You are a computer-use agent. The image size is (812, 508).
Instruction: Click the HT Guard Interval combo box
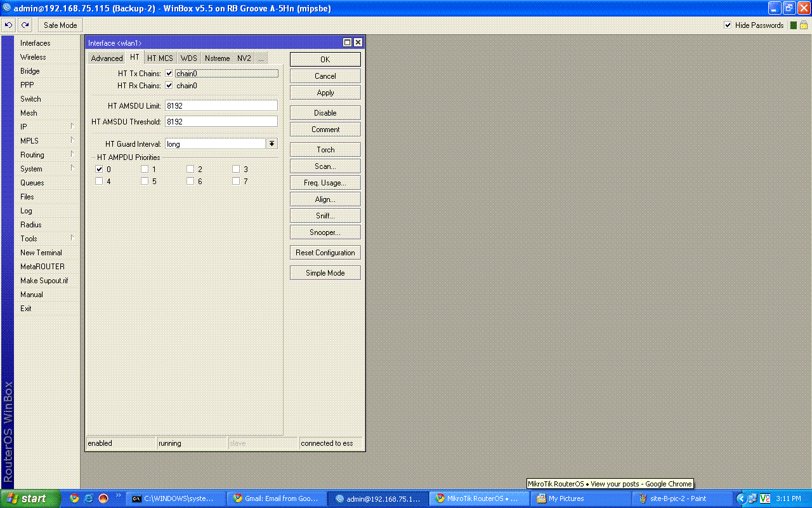tap(215, 144)
